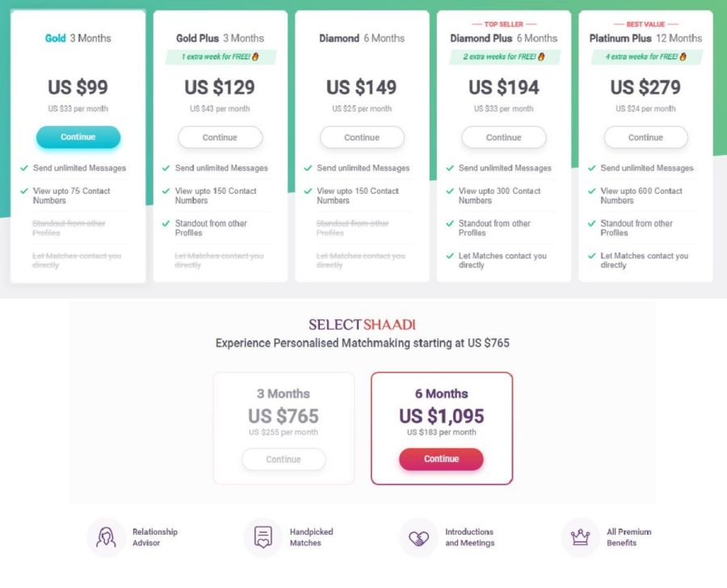Select the 6 Months US $1,095 card
This screenshot has width=727, height=588.
442,428
